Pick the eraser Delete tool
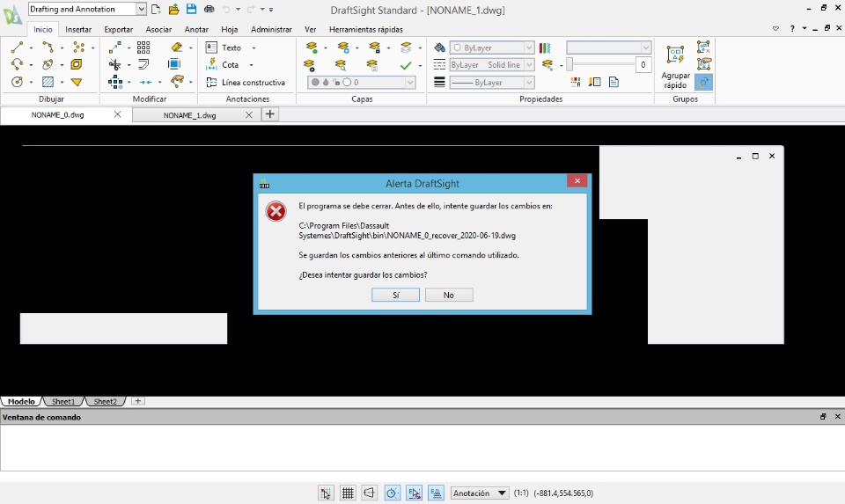This screenshot has width=845, height=504. tap(176, 47)
